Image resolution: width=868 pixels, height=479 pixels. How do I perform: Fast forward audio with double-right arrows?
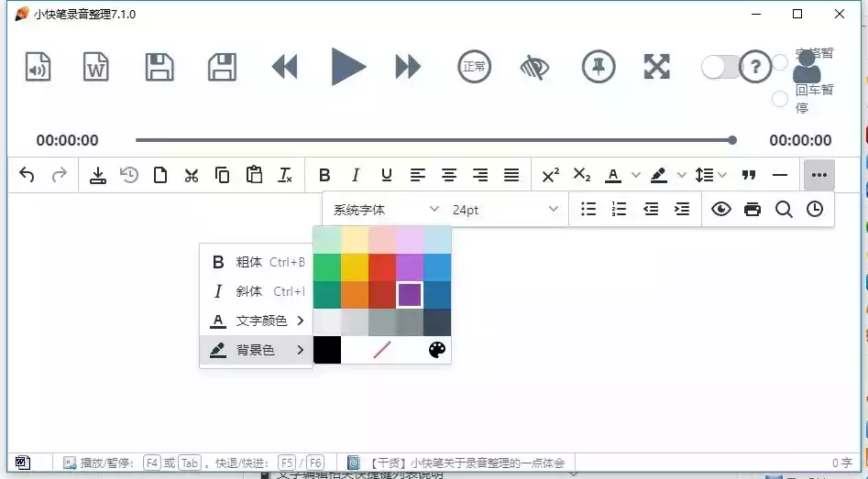pos(409,67)
